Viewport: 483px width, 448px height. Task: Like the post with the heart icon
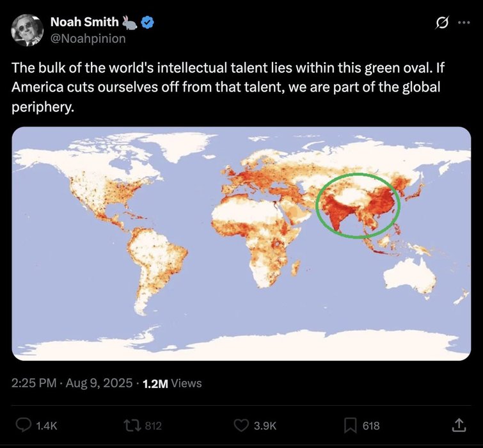pyautogui.click(x=241, y=425)
